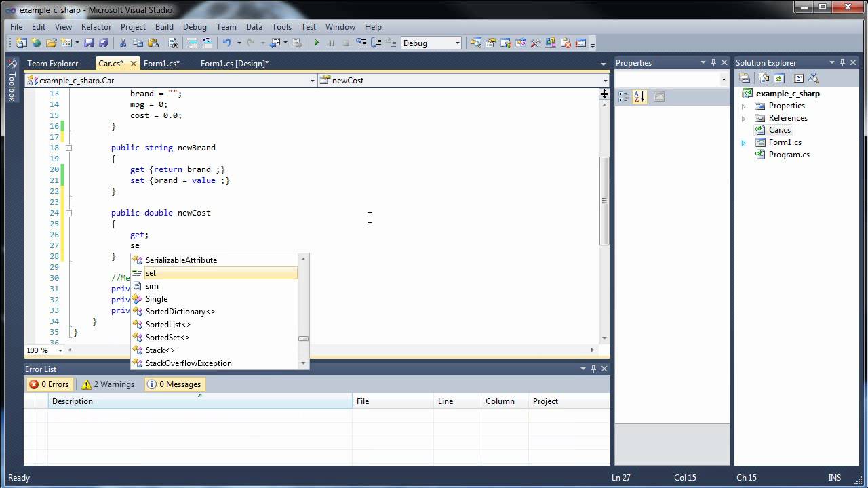Start debugging with the green play button
868x488 pixels.
[316, 43]
